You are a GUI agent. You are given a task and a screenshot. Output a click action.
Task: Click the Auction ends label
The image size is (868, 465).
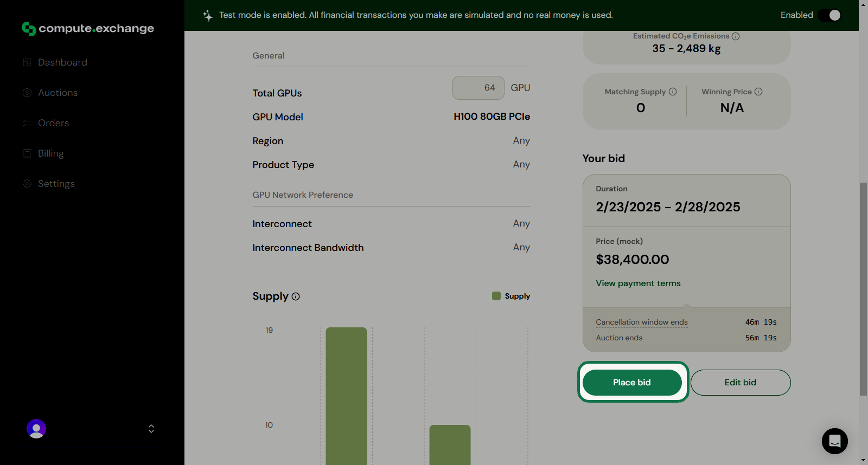click(619, 338)
